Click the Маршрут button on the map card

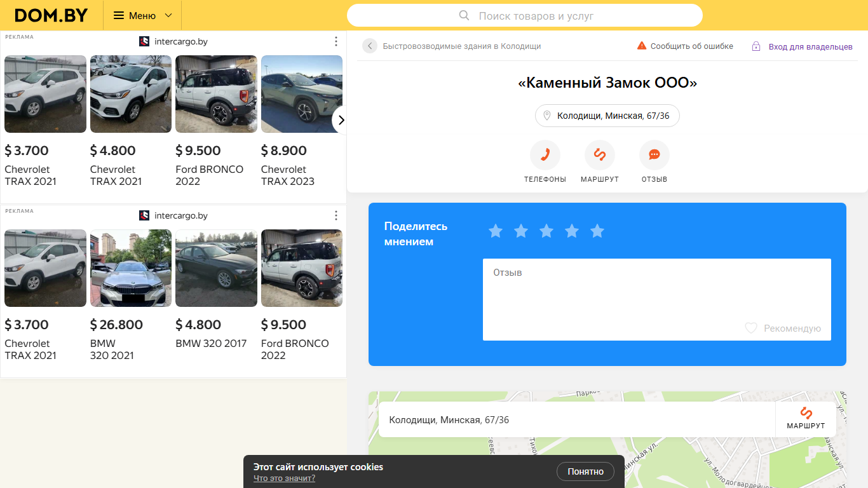(806, 419)
